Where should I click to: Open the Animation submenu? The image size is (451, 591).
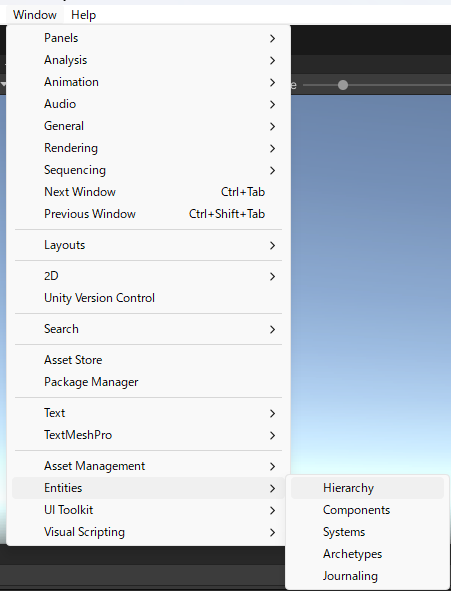tap(148, 82)
